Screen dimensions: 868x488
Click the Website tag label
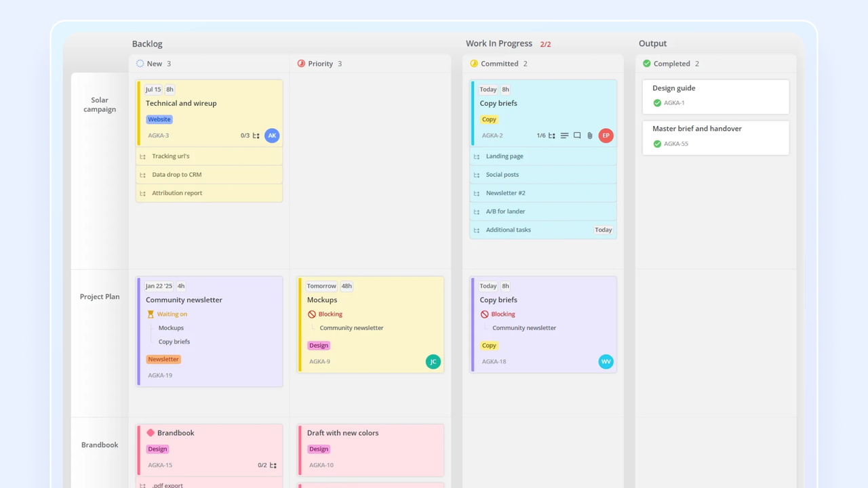point(159,119)
